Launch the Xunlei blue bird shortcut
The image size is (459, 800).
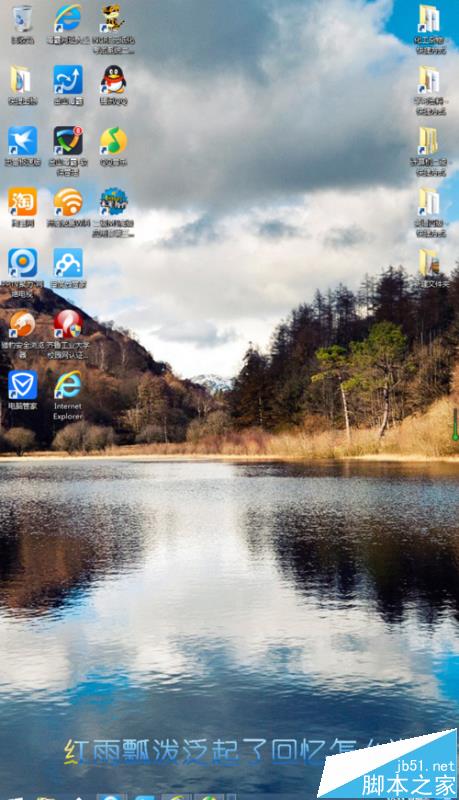(22, 143)
